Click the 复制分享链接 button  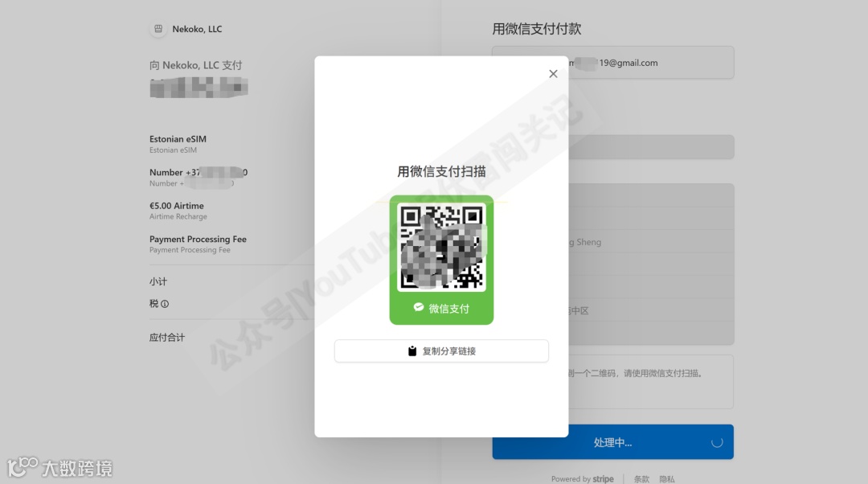(441, 351)
